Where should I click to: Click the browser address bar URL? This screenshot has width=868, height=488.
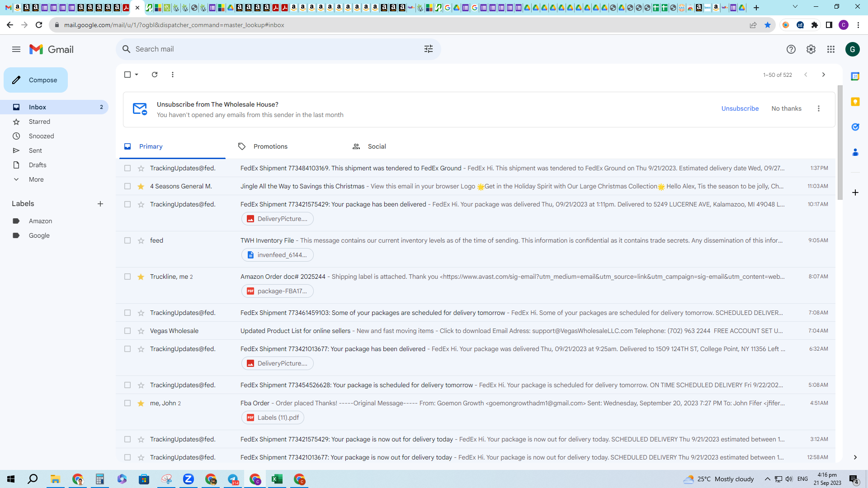coord(174,25)
